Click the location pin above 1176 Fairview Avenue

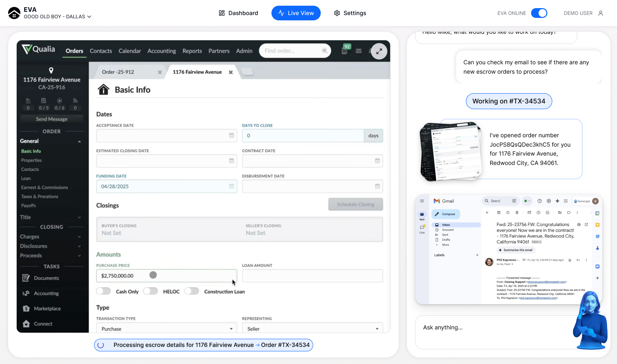(51, 70)
